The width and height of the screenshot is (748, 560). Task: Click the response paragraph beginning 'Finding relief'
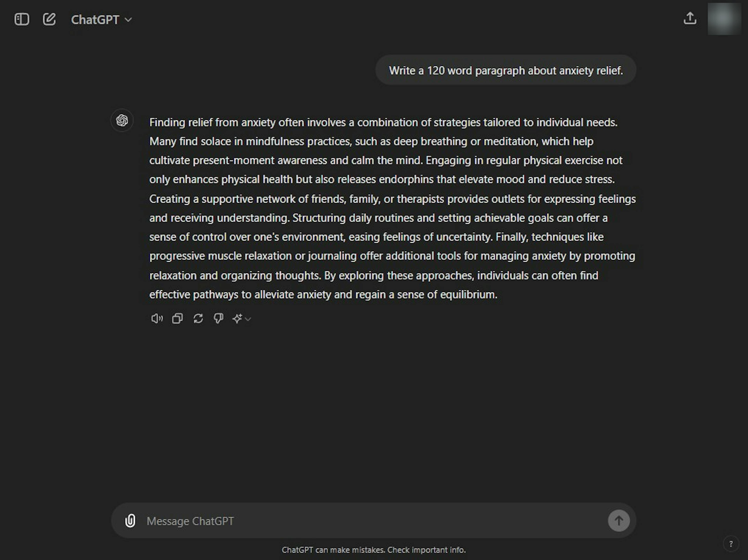[x=392, y=208]
